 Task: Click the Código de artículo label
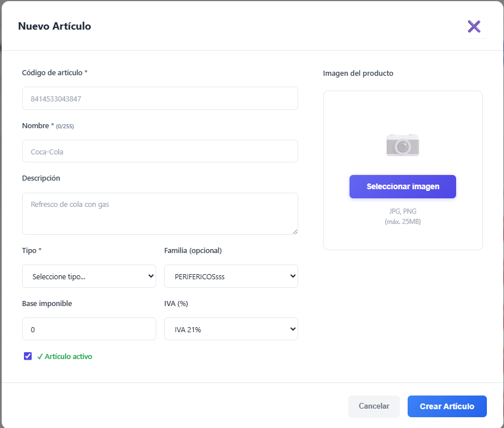(x=55, y=73)
